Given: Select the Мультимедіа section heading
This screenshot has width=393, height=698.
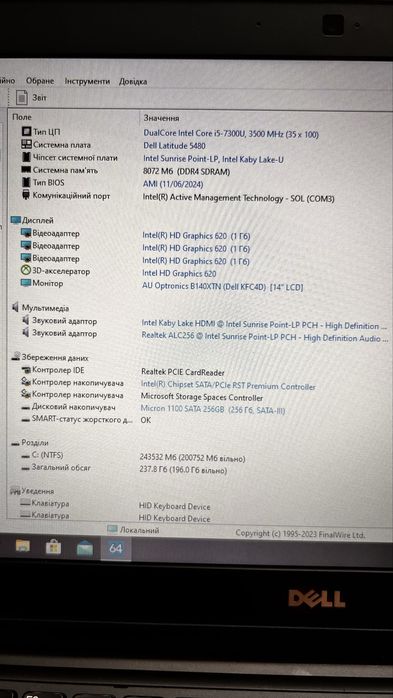Looking at the screenshot, I should tap(45, 308).
